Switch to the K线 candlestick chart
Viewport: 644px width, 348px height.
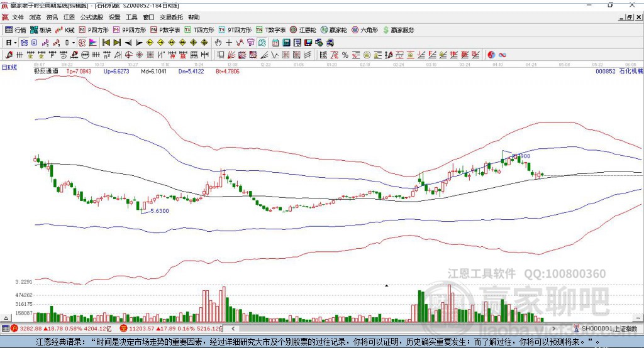pos(65,30)
